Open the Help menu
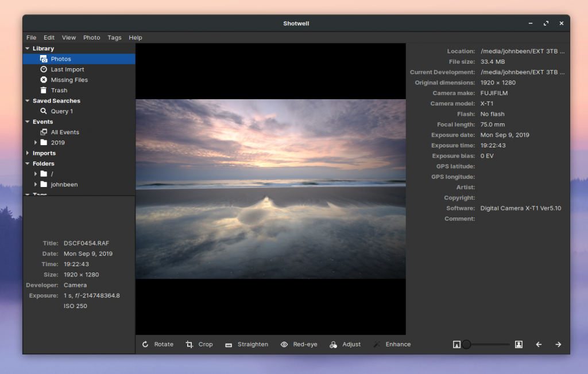This screenshot has width=588, height=374. tap(136, 37)
